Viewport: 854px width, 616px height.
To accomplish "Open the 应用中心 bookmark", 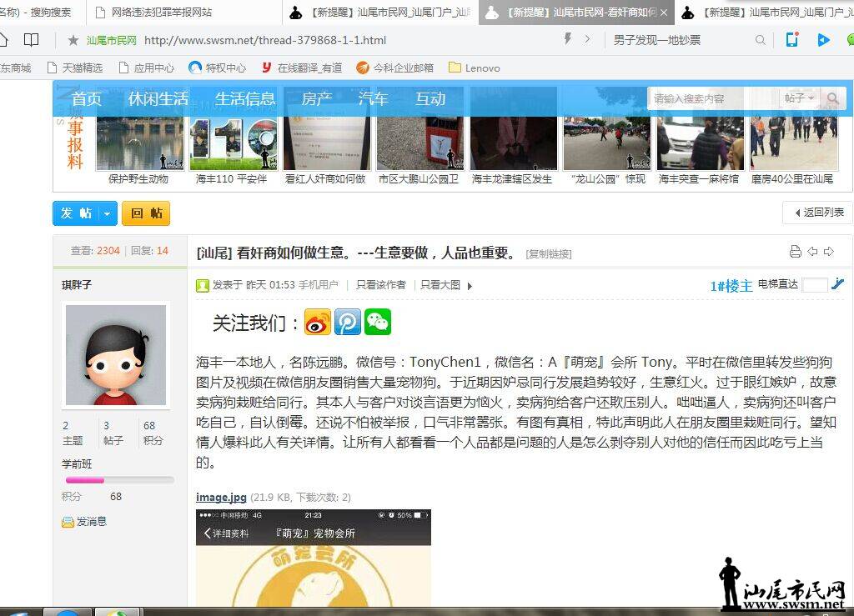I will pos(147,68).
